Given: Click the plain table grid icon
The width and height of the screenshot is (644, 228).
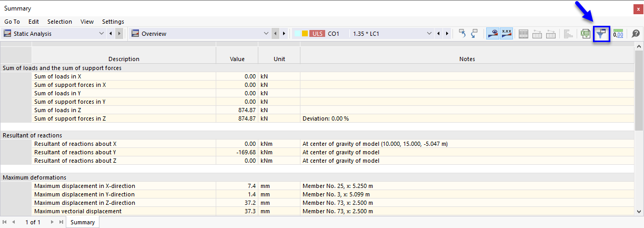Looking at the screenshot, I should point(524,33).
